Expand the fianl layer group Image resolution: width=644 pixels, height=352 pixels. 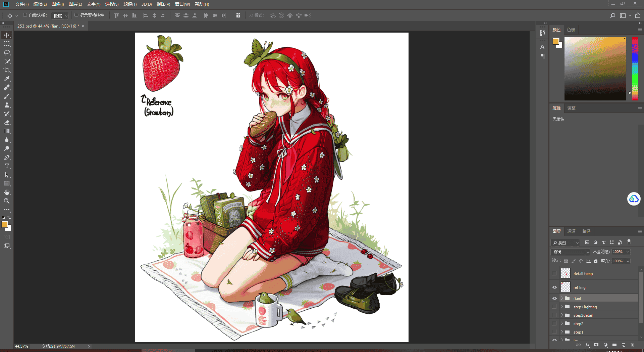(x=562, y=298)
